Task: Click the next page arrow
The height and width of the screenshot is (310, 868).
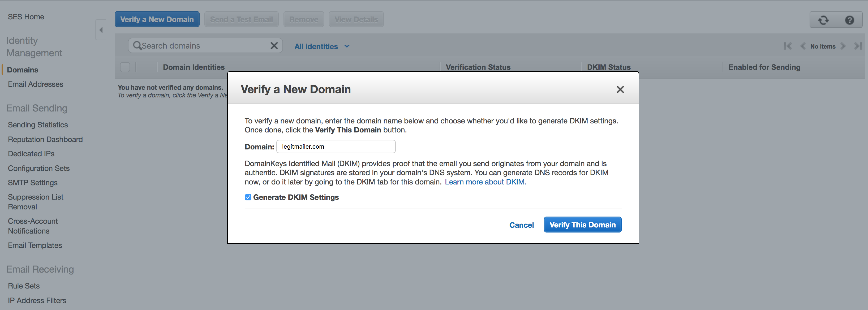Action: 843,46
